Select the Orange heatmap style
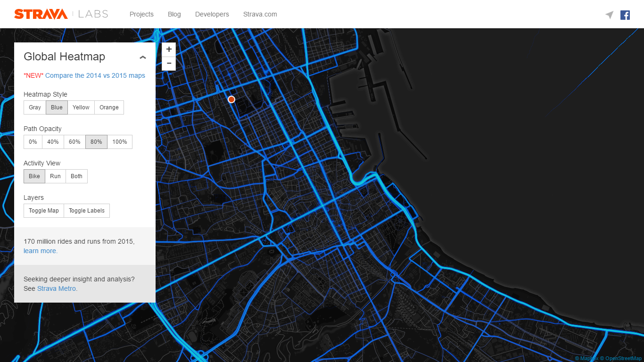Screen dimensions: 644x362 click(x=109, y=107)
